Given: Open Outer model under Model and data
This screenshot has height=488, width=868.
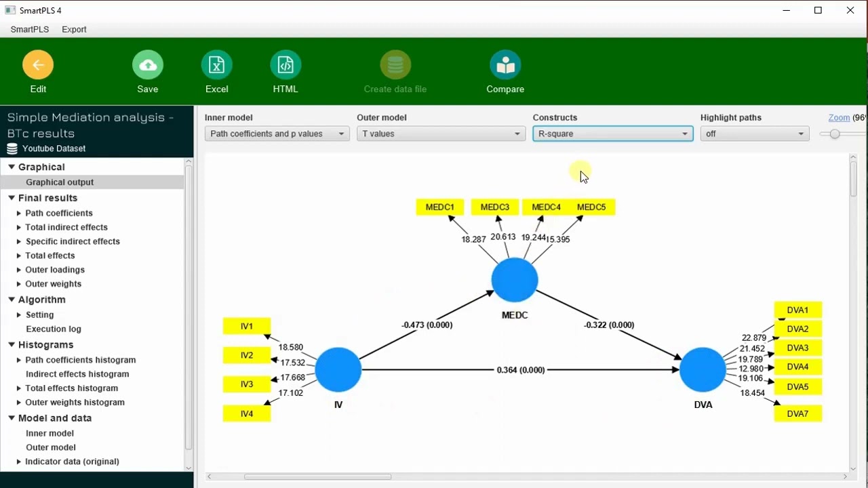Looking at the screenshot, I should click(x=51, y=447).
